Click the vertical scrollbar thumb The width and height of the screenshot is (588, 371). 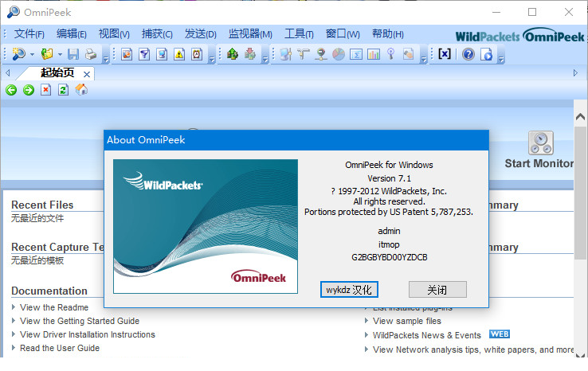581,192
